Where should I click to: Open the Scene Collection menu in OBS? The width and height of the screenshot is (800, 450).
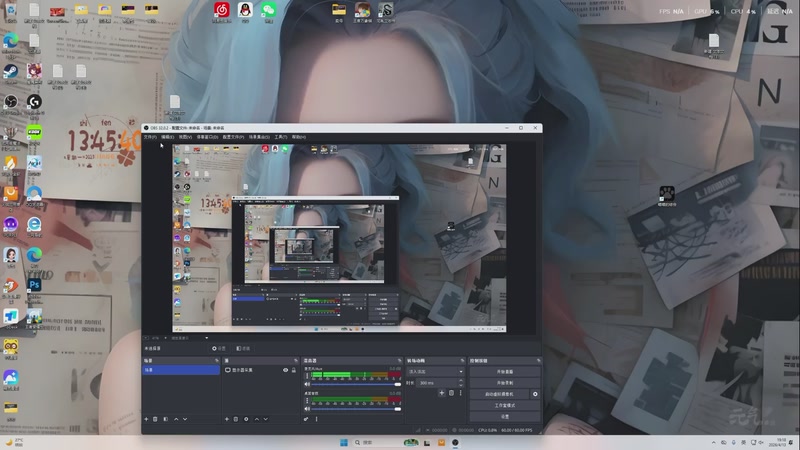click(x=259, y=137)
